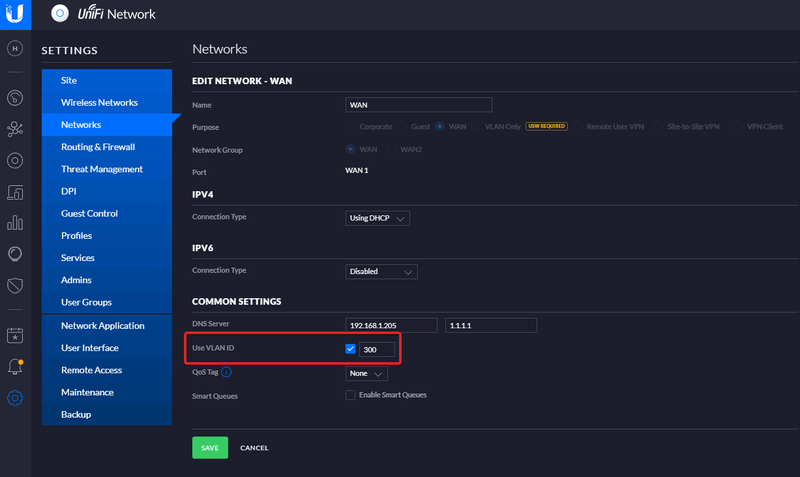Viewport: 800px width, 477px height.
Task: Open the Settings gear icon in sidebar
Action: tap(15, 398)
